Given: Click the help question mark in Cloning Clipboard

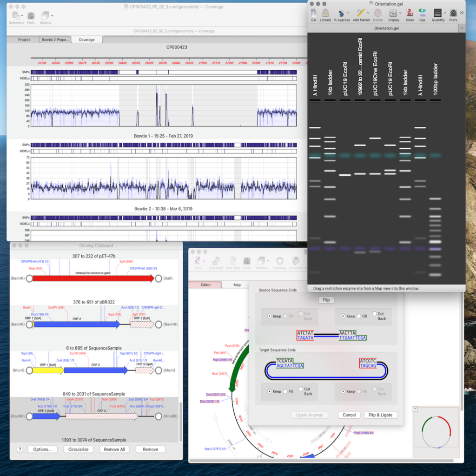Looking at the screenshot, I should pos(20,450).
